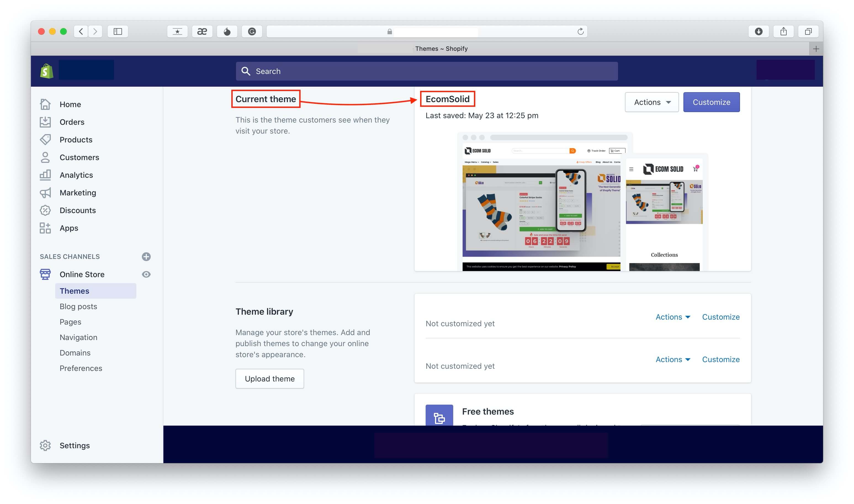The image size is (854, 504).
Task: Click the Discounts percent badge icon
Action: 45,210
